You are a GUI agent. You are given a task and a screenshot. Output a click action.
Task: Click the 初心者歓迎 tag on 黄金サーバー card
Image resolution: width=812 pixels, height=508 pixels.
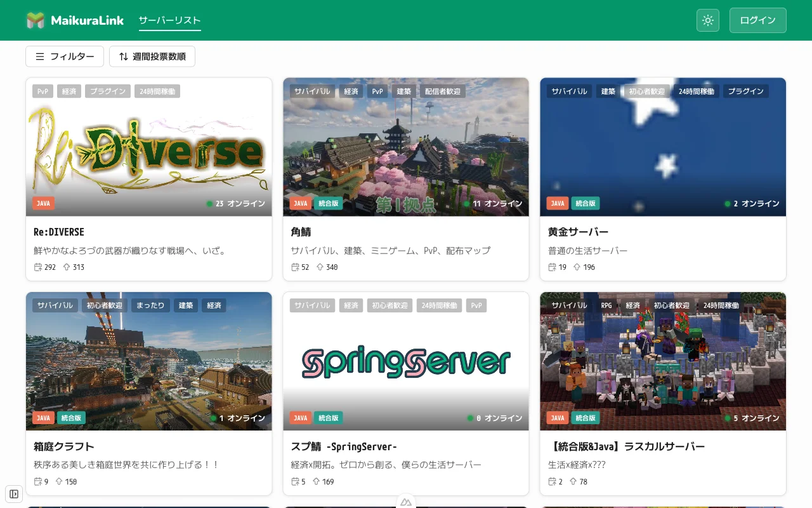(x=647, y=91)
